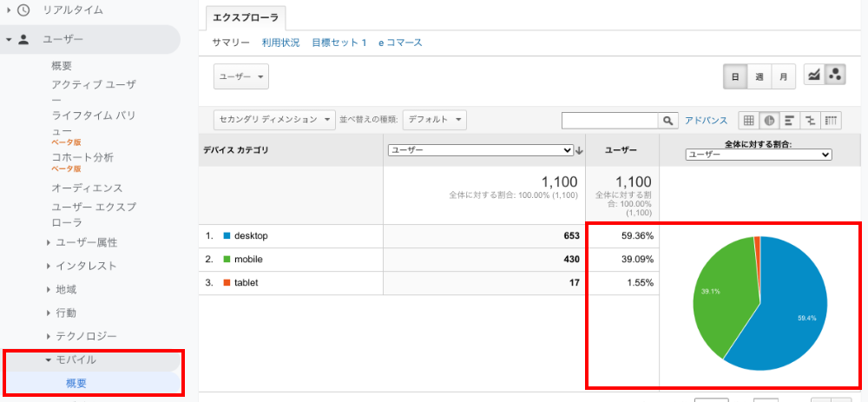Switch to line chart view icon
The height and width of the screenshot is (402, 868).
[x=814, y=76]
